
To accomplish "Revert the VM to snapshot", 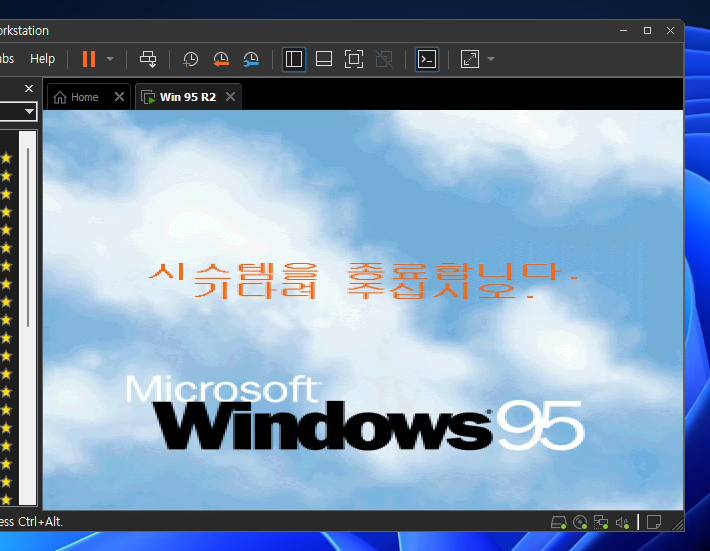I will (x=221, y=59).
